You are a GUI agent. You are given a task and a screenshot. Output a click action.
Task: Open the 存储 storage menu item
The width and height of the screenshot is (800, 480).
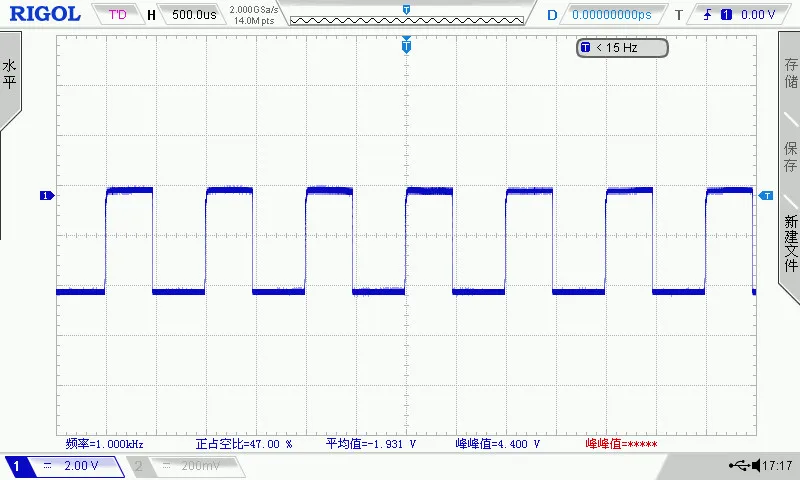[x=790, y=73]
